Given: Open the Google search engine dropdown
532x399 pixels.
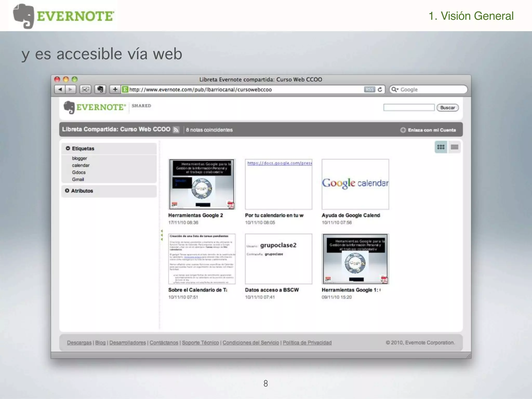Looking at the screenshot, I should [x=395, y=90].
